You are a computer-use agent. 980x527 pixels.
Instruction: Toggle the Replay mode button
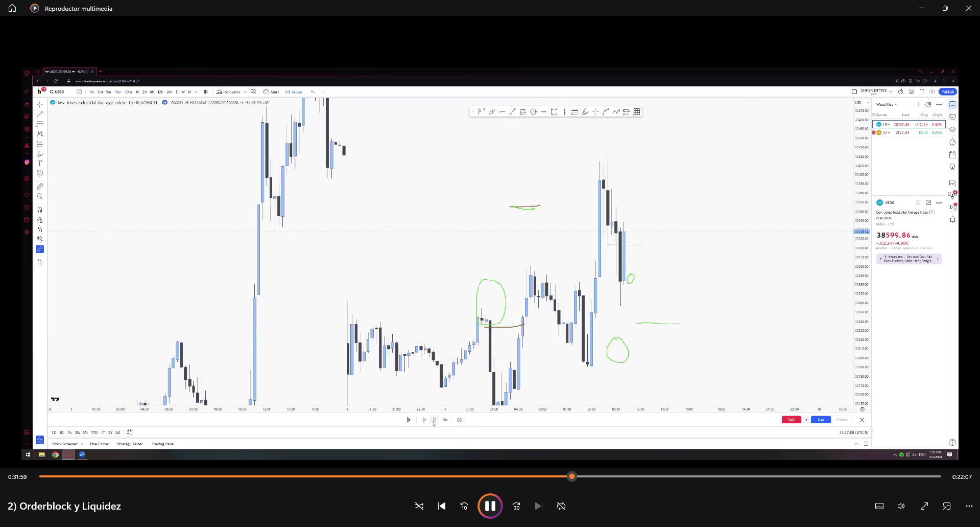[294, 92]
